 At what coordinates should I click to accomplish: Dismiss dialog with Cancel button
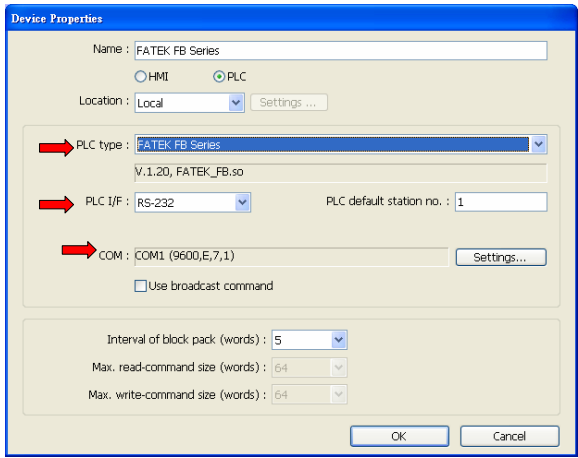pyautogui.click(x=509, y=436)
